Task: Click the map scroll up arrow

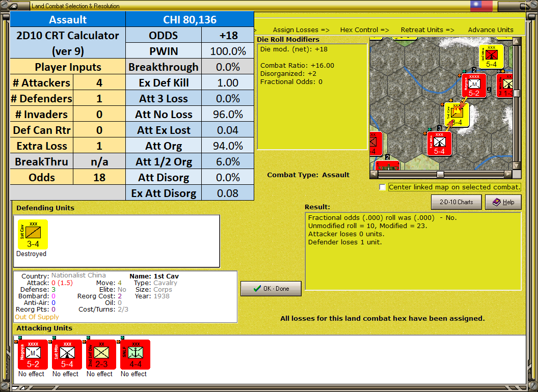Action: (517, 41)
